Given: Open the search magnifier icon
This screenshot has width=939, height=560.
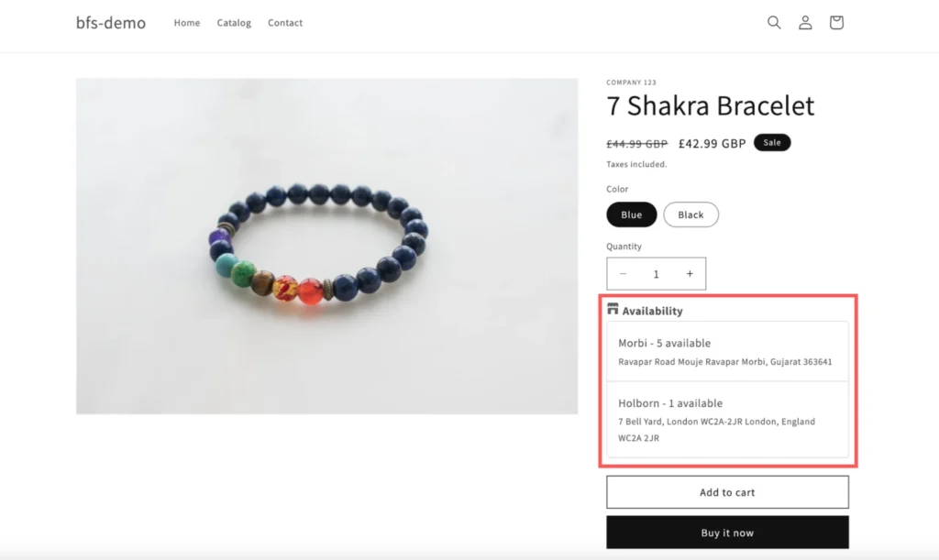Looking at the screenshot, I should tap(774, 23).
